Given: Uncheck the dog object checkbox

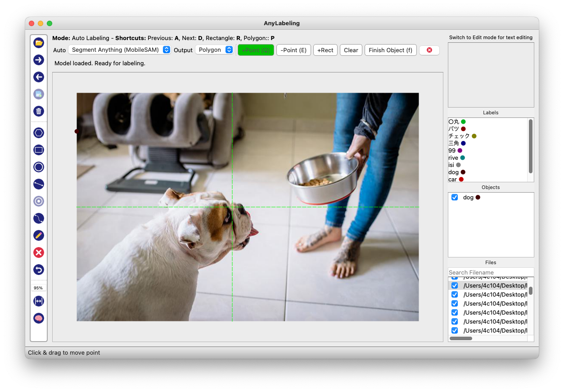Looking at the screenshot, I should click(455, 198).
